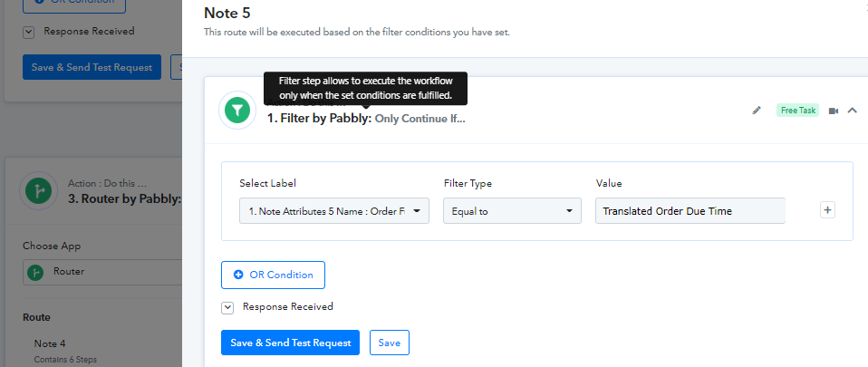Expand Response Received in the background panel
Image resolution: width=868 pixels, height=367 pixels.
[x=29, y=32]
